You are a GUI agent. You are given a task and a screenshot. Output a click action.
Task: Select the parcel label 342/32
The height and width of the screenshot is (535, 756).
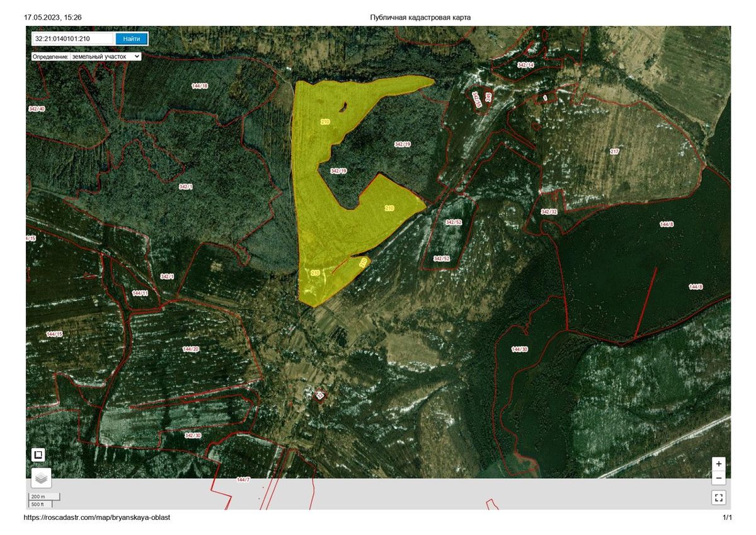pos(549,212)
